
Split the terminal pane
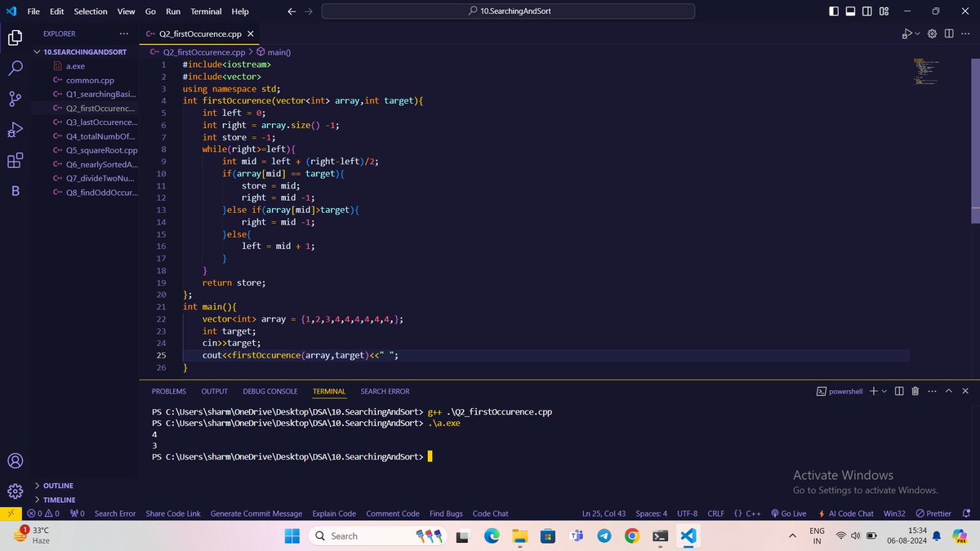pos(899,391)
